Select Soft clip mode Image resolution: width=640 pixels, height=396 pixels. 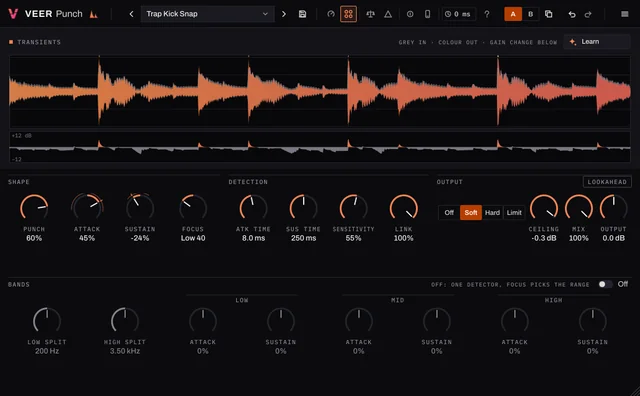tap(471, 212)
